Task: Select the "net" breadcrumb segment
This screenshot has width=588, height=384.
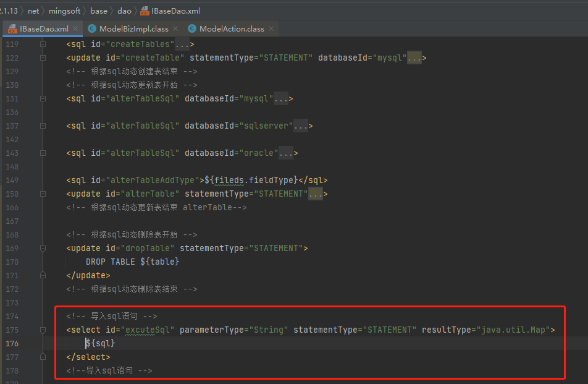Action: point(33,11)
